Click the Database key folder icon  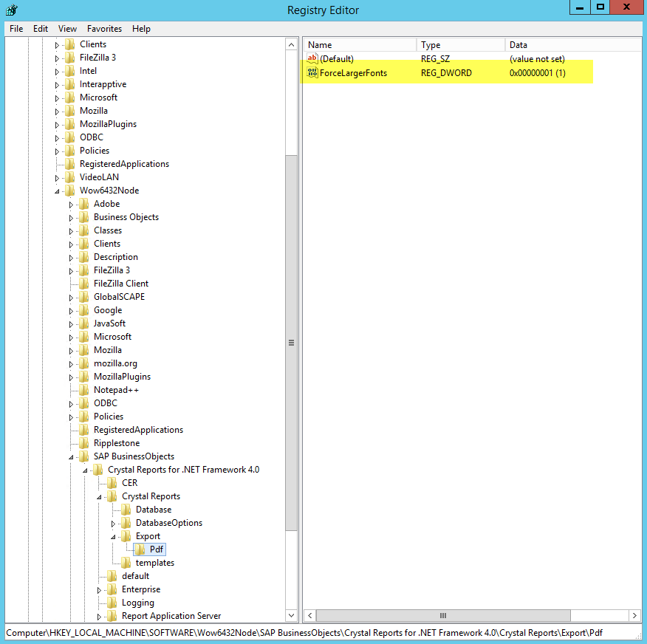pyautogui.click(x=126, y=510)
